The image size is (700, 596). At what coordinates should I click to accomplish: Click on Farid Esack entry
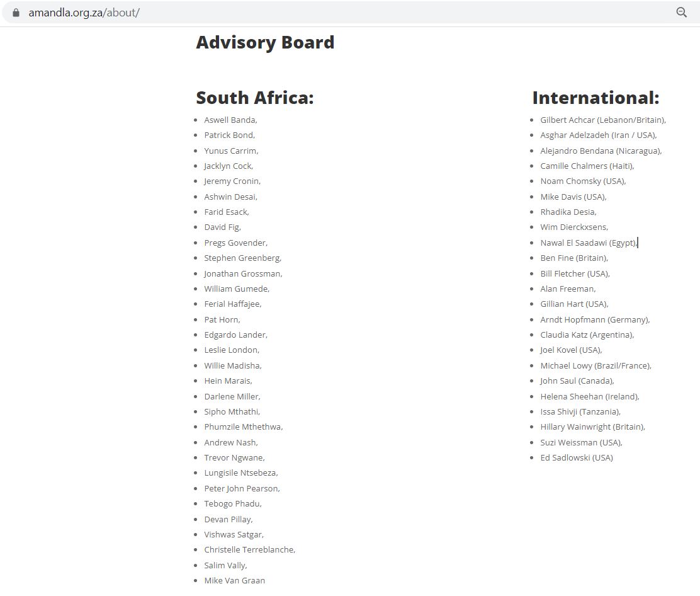click(x=227, y=212)
